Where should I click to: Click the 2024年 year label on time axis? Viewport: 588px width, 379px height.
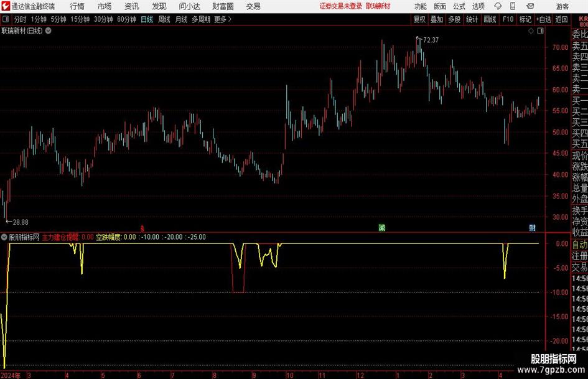(11, 375)
